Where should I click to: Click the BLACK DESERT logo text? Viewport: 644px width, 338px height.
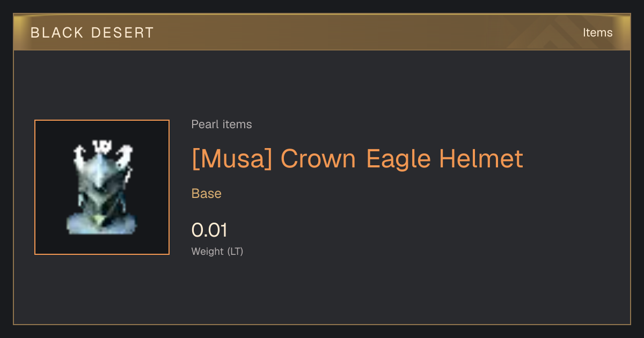click(92, 33)
